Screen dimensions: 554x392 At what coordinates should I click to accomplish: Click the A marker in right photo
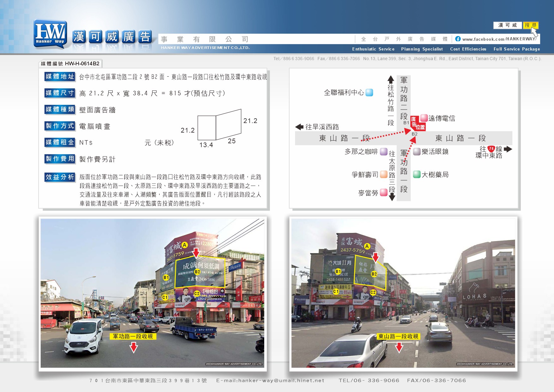coord(367,246)
